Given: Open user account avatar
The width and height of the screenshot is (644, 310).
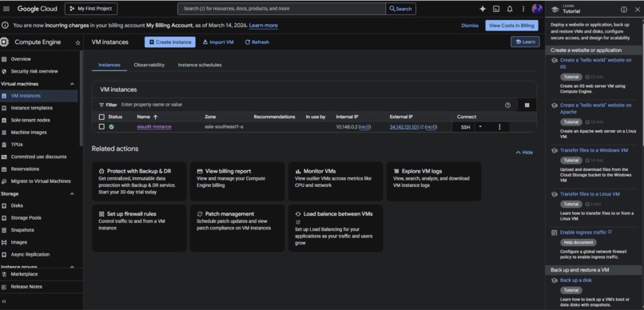Looking at the screenshot, I should point(537,9).
